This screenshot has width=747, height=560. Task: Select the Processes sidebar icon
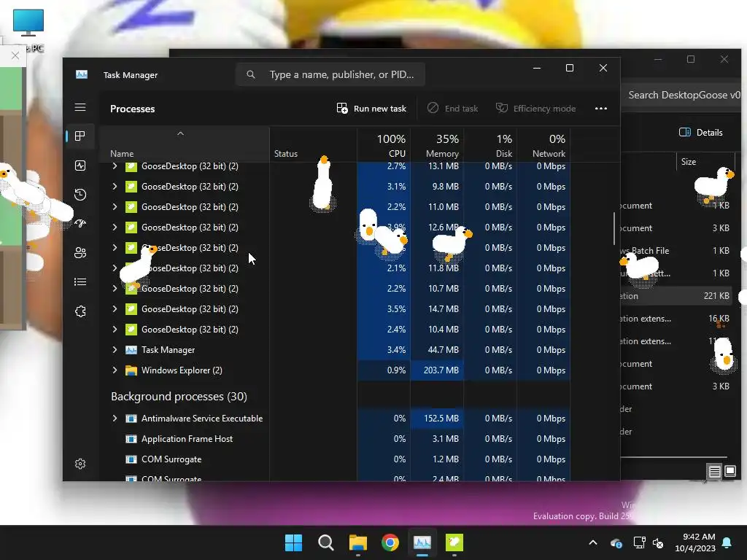[x=80, y=136]
